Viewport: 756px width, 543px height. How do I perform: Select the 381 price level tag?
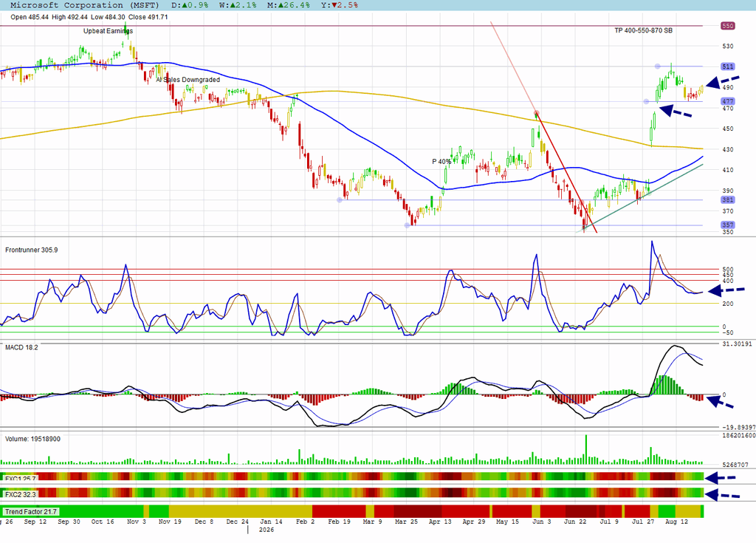click(727, 199)
